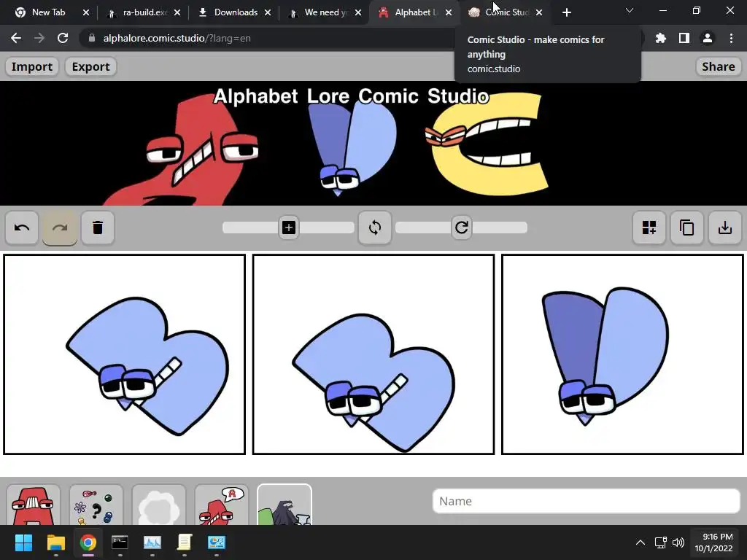
Task: Click the flip/sync arrows button
Action: pos(375,227)
